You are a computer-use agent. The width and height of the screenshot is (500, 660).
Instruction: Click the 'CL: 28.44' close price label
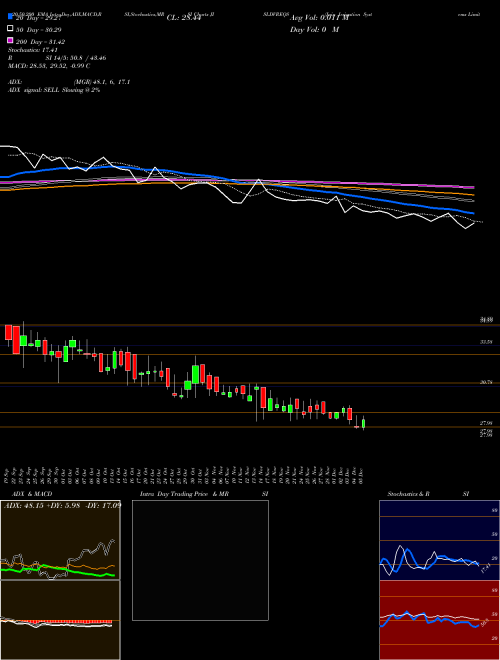pos(184,18)
